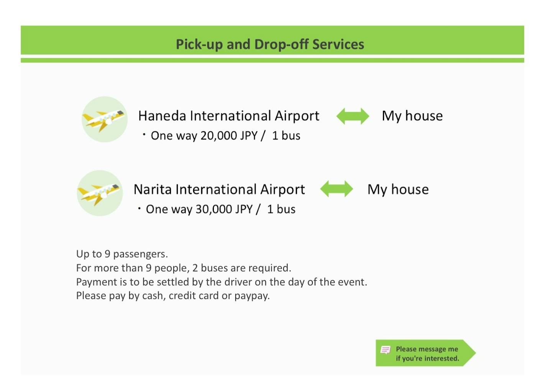Click the green double arrow beside Narita
The height and width of the screenshot is (392, 545).
(x=336, y=189)
